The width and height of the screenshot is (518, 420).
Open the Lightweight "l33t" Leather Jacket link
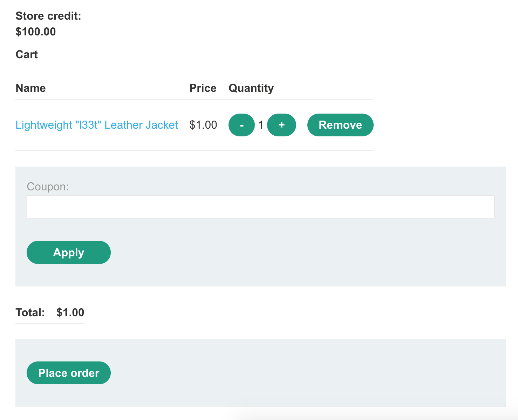[97, 125]
